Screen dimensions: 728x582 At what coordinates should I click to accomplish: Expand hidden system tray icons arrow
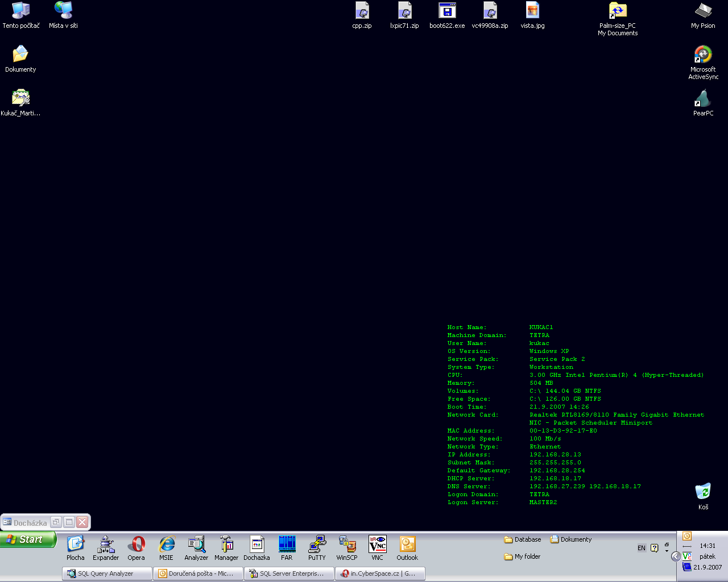pyautogui.click(x=676, y=556)
